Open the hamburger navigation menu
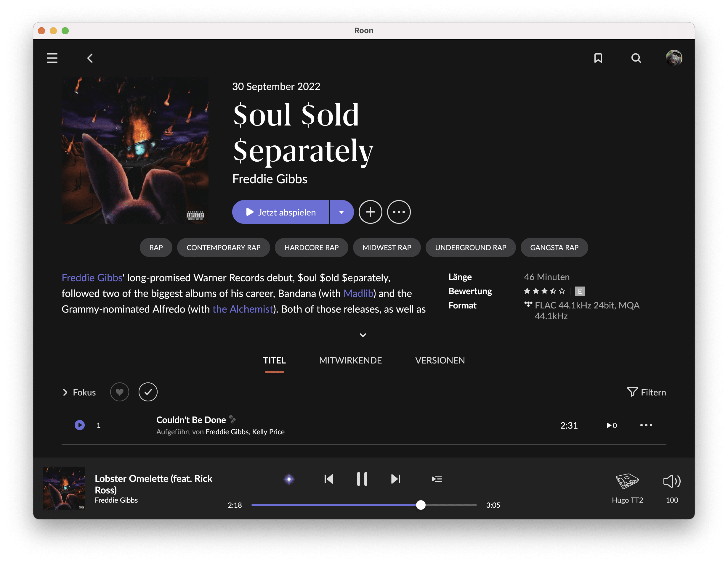This screenshot has width=728, height=563. click(x=52, y=58)
